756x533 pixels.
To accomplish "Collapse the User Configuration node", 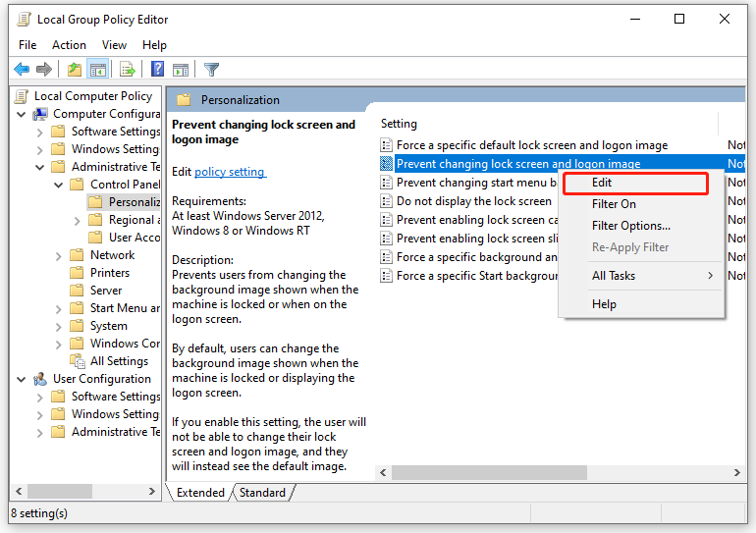I will tap(22, 379).
